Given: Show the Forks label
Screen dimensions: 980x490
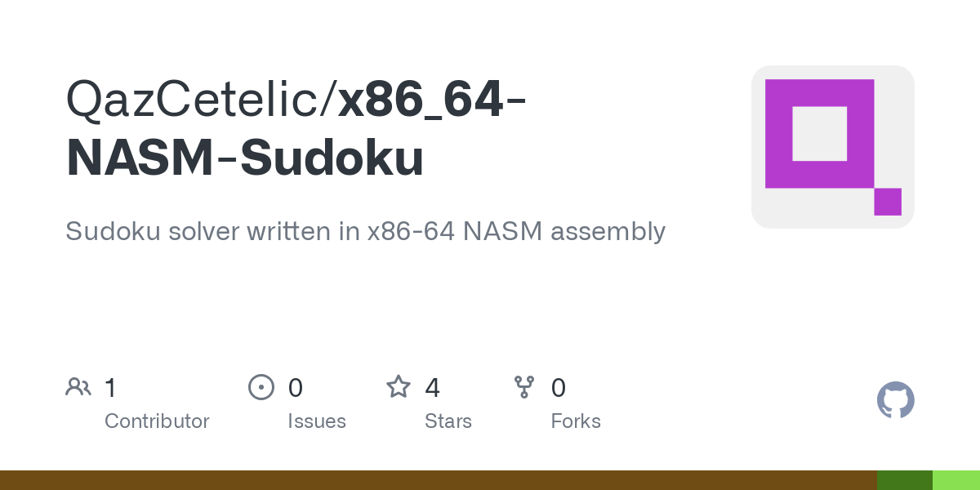Looking at the screenshot, I should tap(576, 421).
